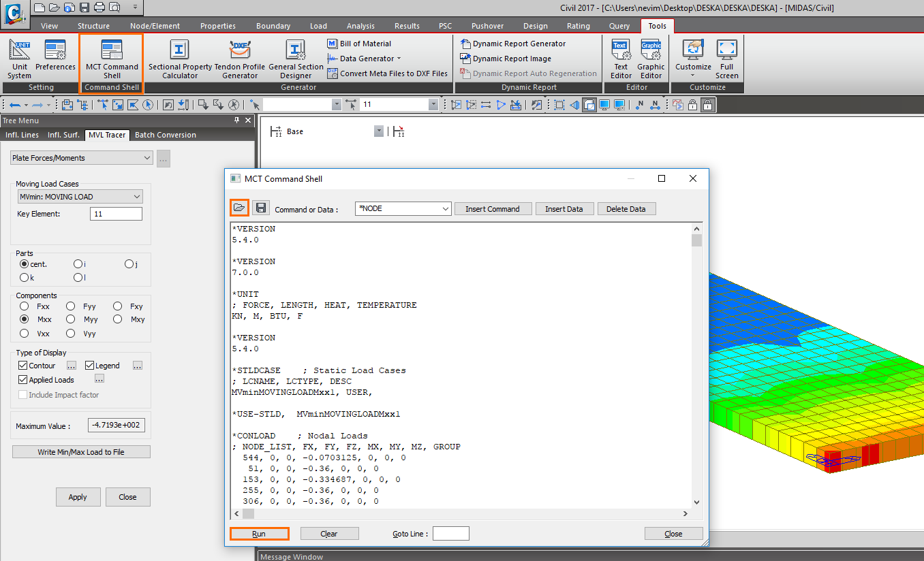Click the Unit System icon
924x561 pixels.
point(20,59)
